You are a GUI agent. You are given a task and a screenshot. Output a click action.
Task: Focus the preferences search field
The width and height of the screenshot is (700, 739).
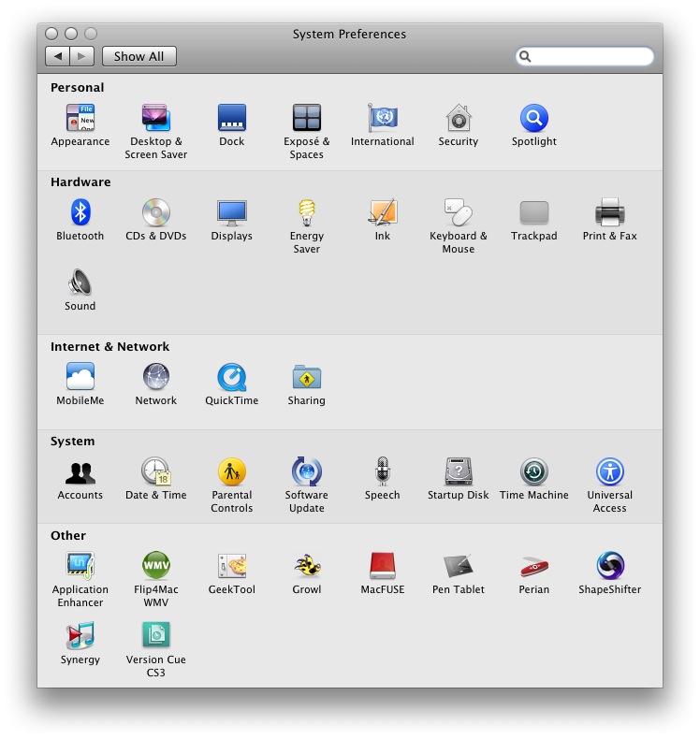click(585, 56)
